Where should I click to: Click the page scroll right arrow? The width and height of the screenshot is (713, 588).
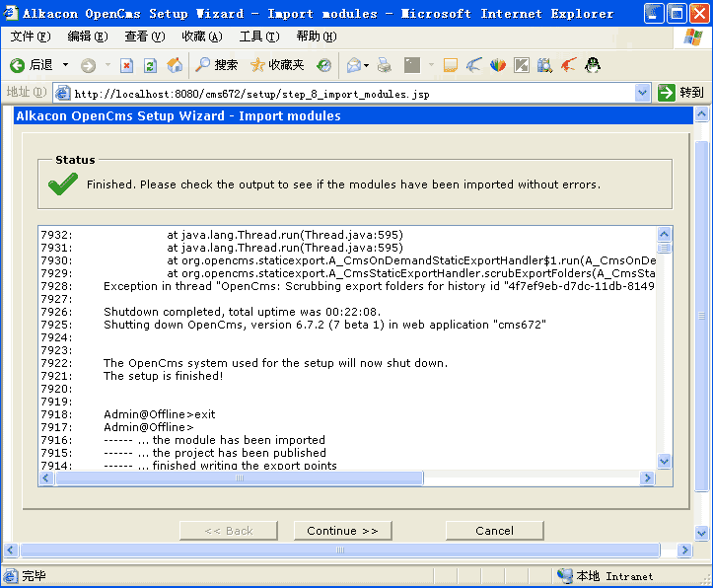[x=684, y=550]
